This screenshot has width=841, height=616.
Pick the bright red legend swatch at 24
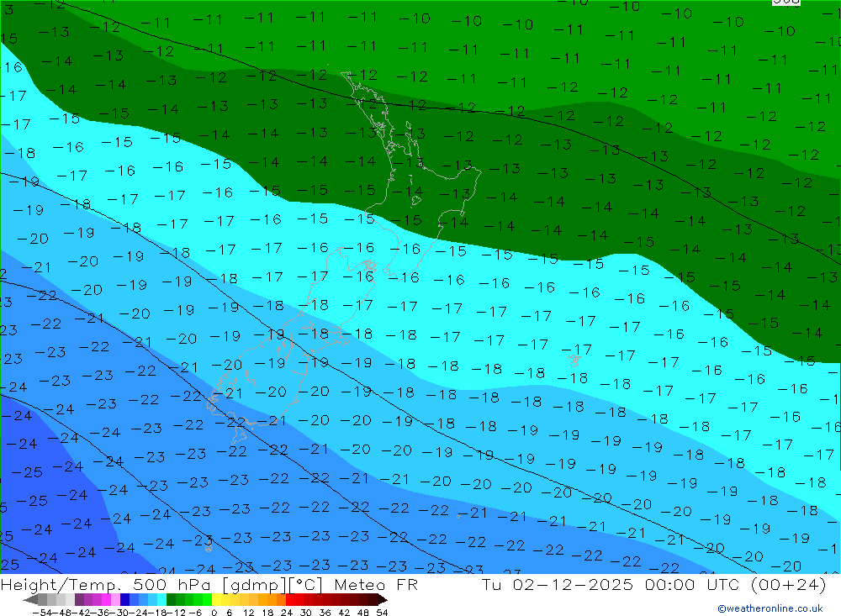pyautogui.click(x=290, y=599)
